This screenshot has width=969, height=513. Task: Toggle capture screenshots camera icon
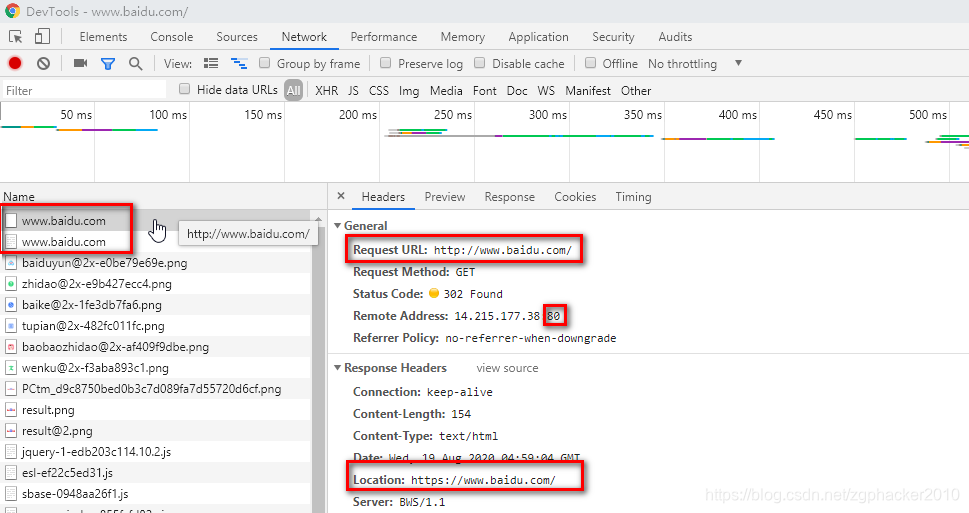coord(80,63)
